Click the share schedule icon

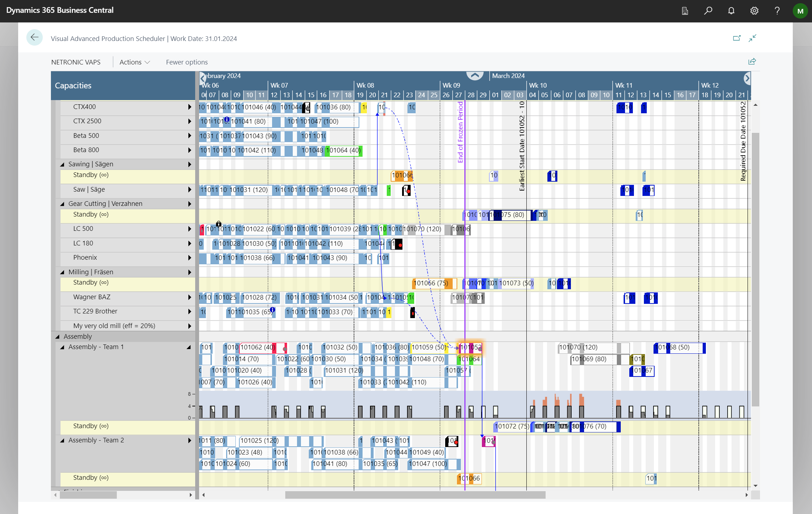click(x=752, y=61)
